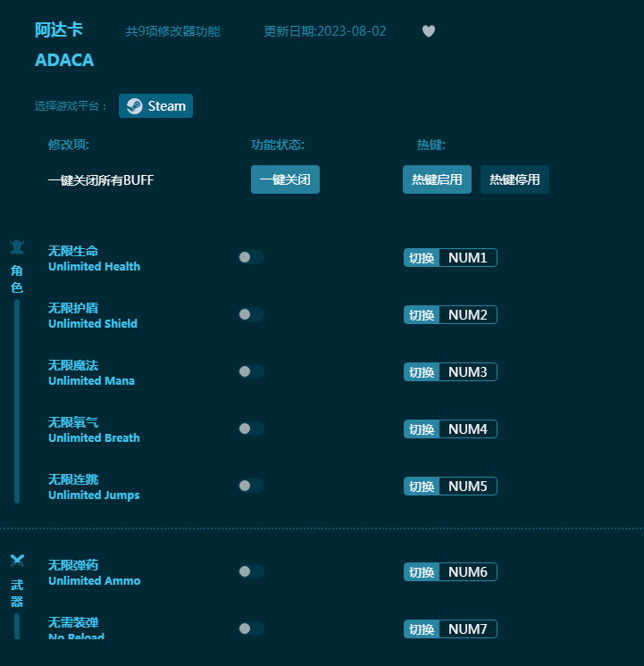Turn on Unlimited Mana switch

tap(251, 371)
